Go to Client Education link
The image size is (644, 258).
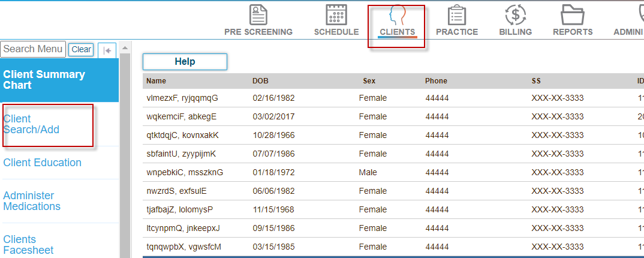[42, 163]
